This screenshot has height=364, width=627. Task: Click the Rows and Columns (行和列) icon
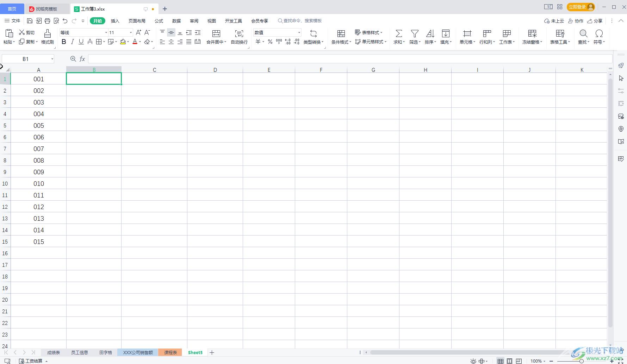487,33
